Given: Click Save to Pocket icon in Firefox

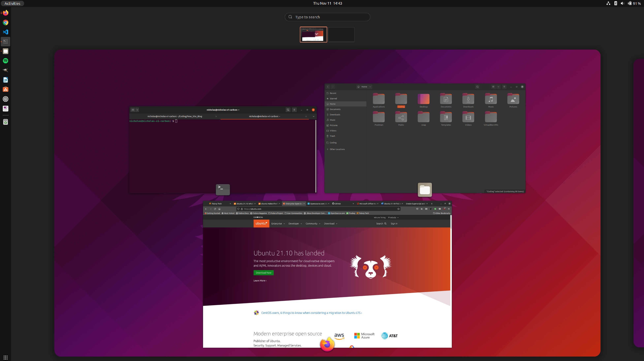Looking at the screenshot, I should coord(417,209).
